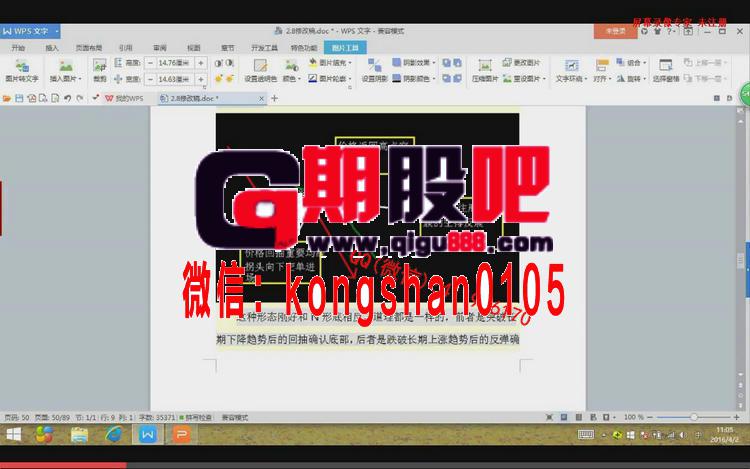Click the Picture to Text (图片转文字) icon
750x469 pixels.
coord(21,68)
